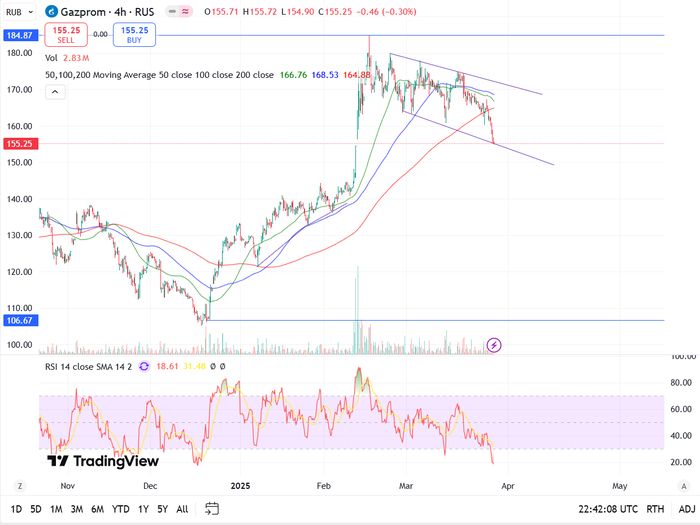
Task: Select the 3M date range
Action: coord(77,509)
